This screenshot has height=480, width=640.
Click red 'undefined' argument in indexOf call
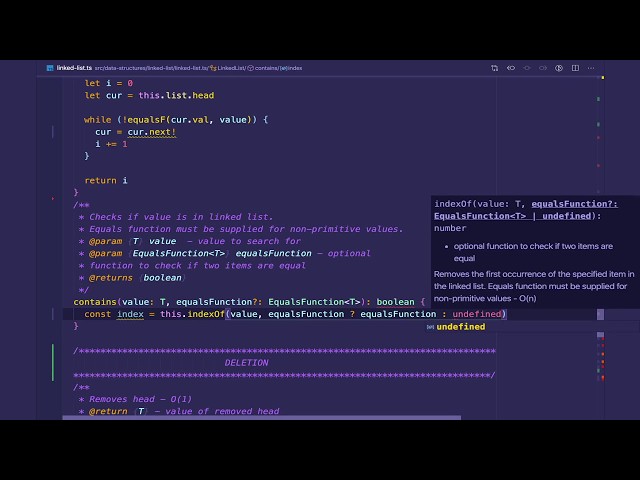[x=476, y=314]
